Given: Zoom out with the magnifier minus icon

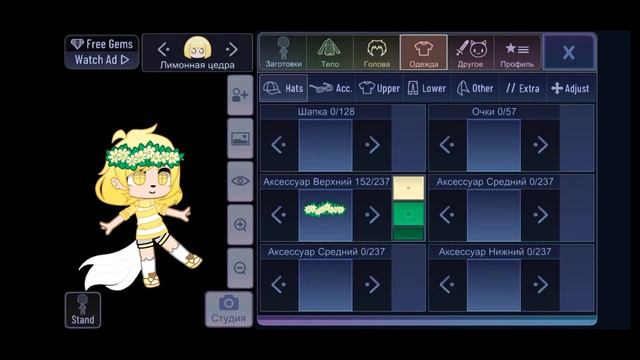Looking at the screenshot, I should [x=240, y=268].
